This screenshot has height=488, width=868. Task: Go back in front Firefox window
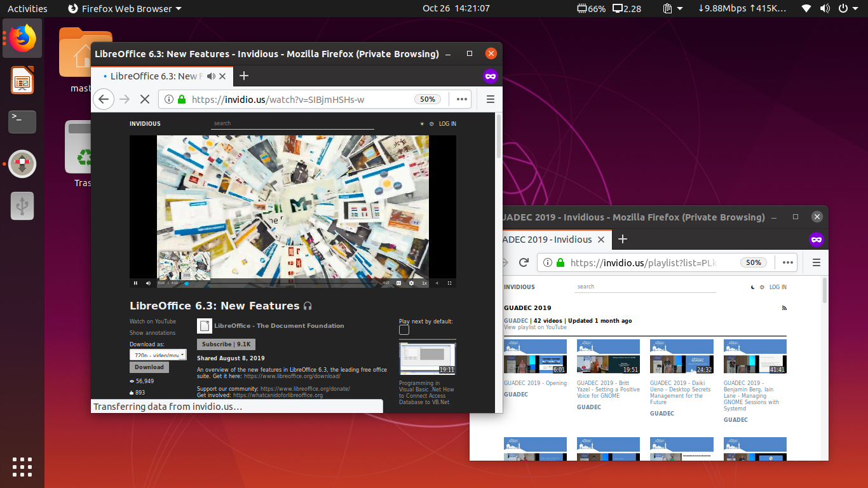[x=104, y=99]
